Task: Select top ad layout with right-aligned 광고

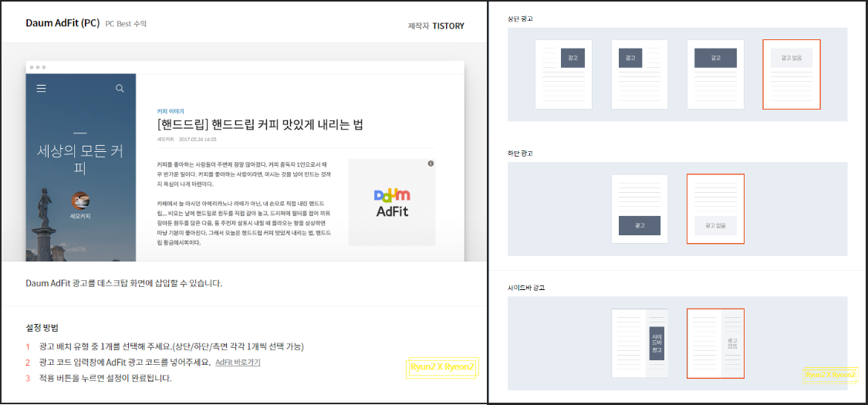Action: (x=563, y=74)
